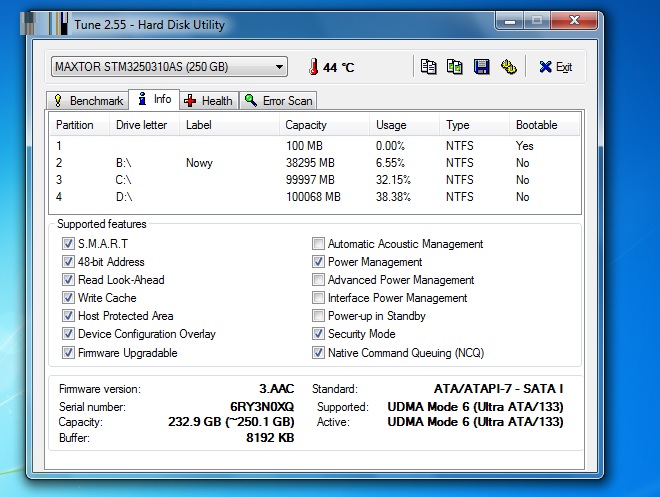
Task: Minimize the Hard Disk Utility window
Action: click(510, 21)
